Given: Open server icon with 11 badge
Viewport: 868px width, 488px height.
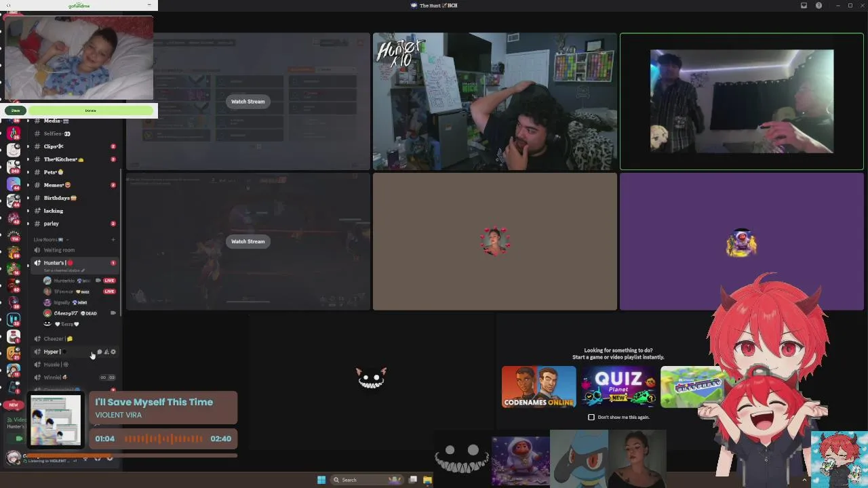Looking at the screenshot, I should click(x=14, y=371).
